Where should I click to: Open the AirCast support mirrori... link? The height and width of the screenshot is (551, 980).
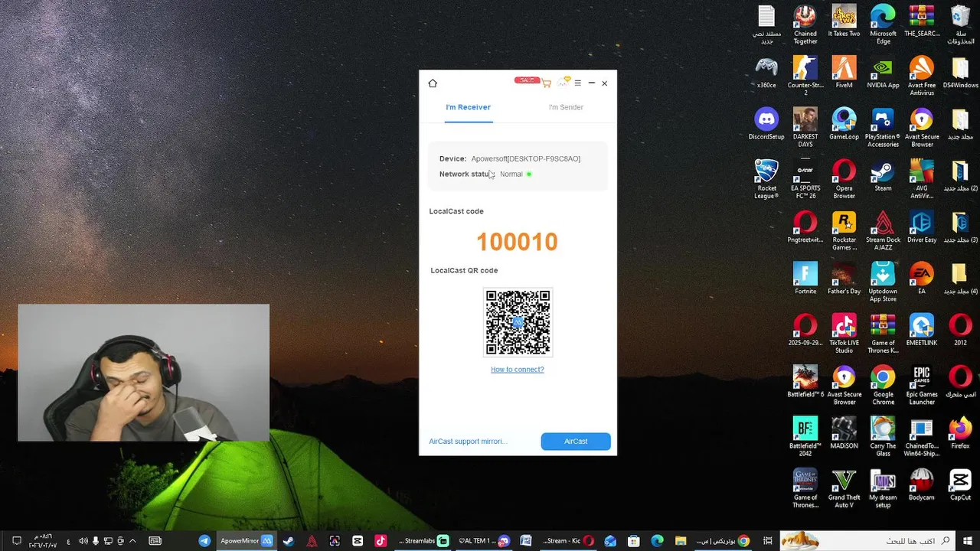tap(468, 442)
